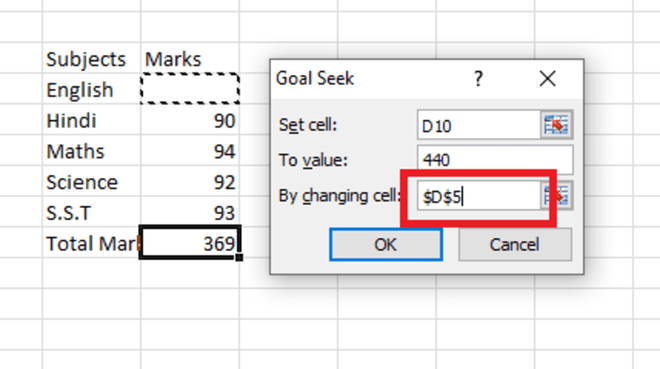Click the By changing cell range selector icon
The image size is (660, 369).
click(x=556, y=196)
